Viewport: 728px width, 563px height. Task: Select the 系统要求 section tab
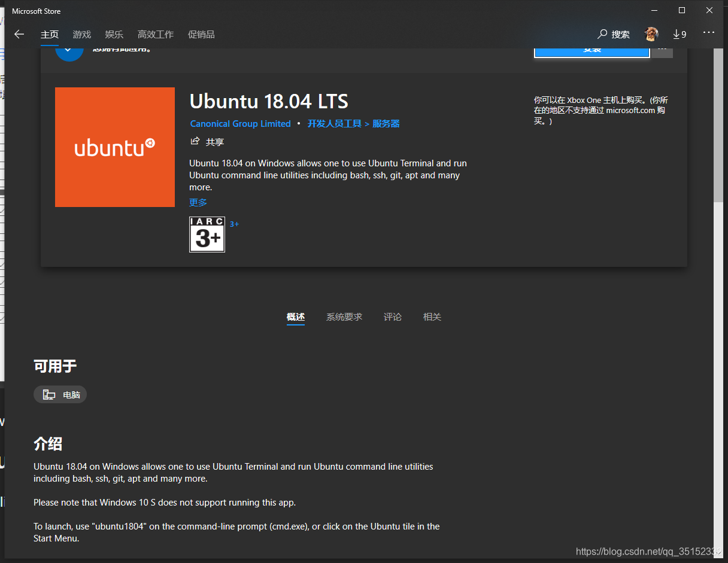tap(344, 317)
